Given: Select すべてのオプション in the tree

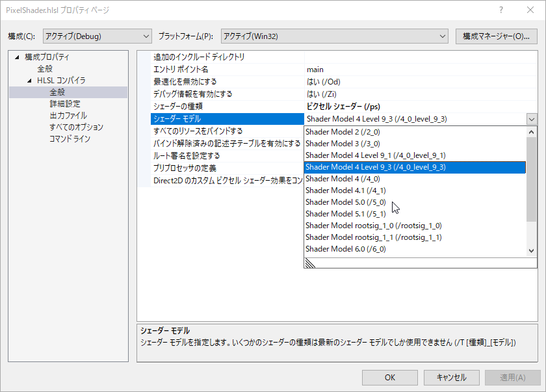Looking at the screenshot, I should pos(76,127).
